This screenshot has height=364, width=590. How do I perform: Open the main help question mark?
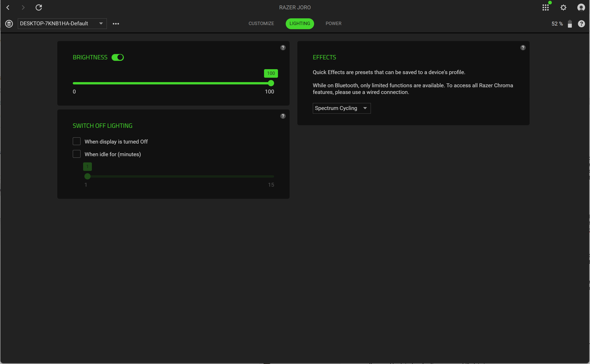click(x=581, y=24)
